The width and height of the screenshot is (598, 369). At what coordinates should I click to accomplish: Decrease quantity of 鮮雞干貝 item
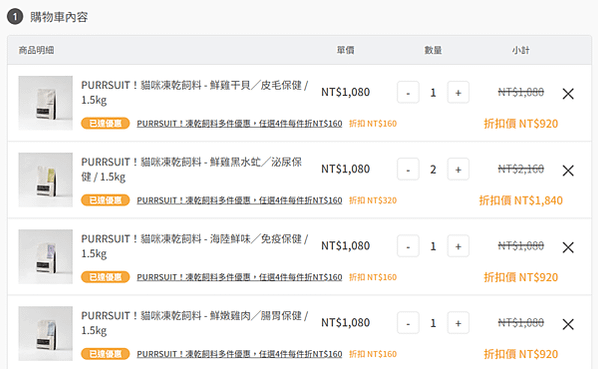coord(408,92)
